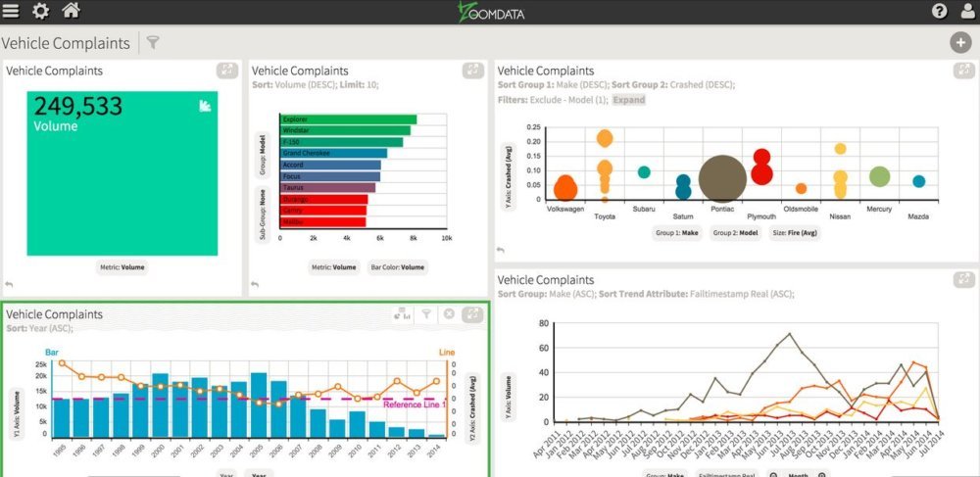The image size is (980, 477).
Task: Click the dashboard filter funnel icon
Action: [x=153, y=43]
